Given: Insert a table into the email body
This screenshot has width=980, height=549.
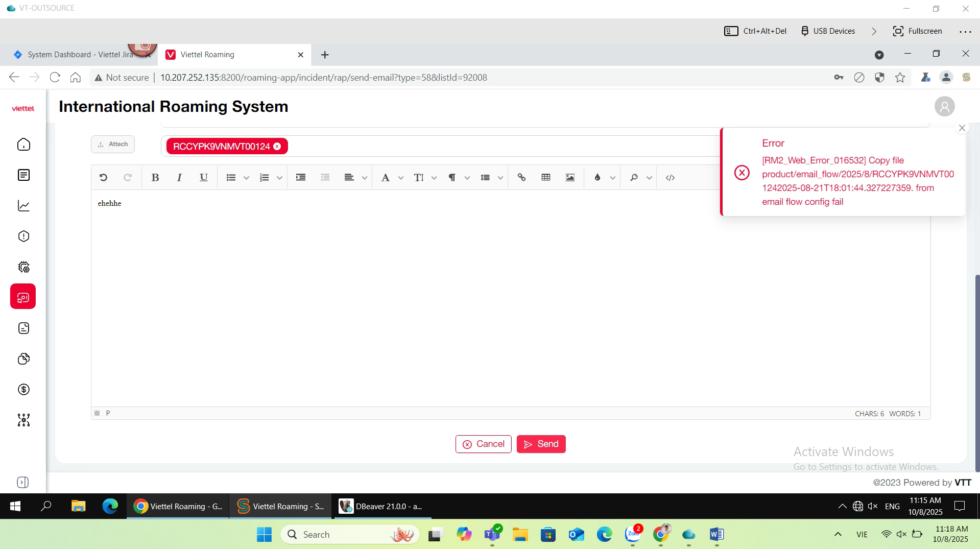Looking at the screenshot, I should (x=546, y=178).
